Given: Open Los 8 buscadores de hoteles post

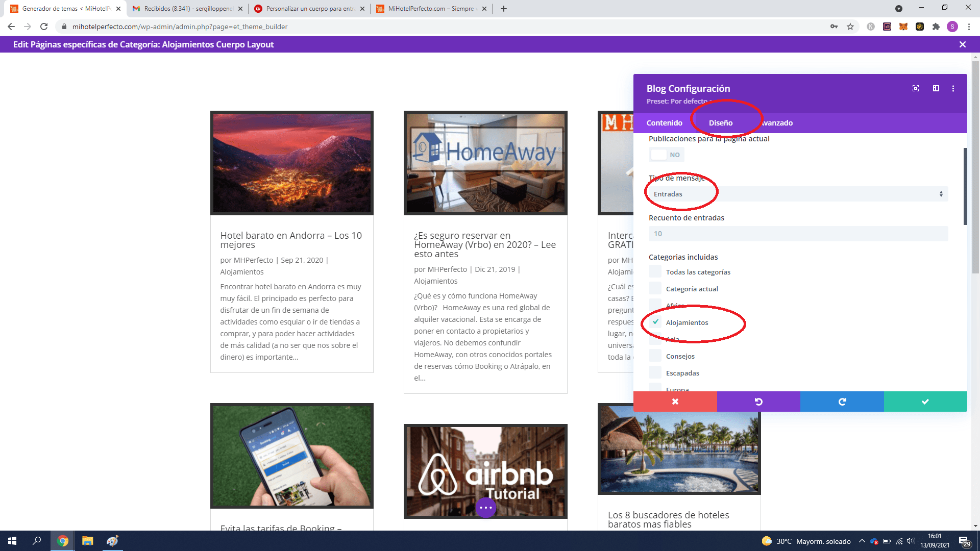Looking at the screenshot, I should click(x=669, y=519).
